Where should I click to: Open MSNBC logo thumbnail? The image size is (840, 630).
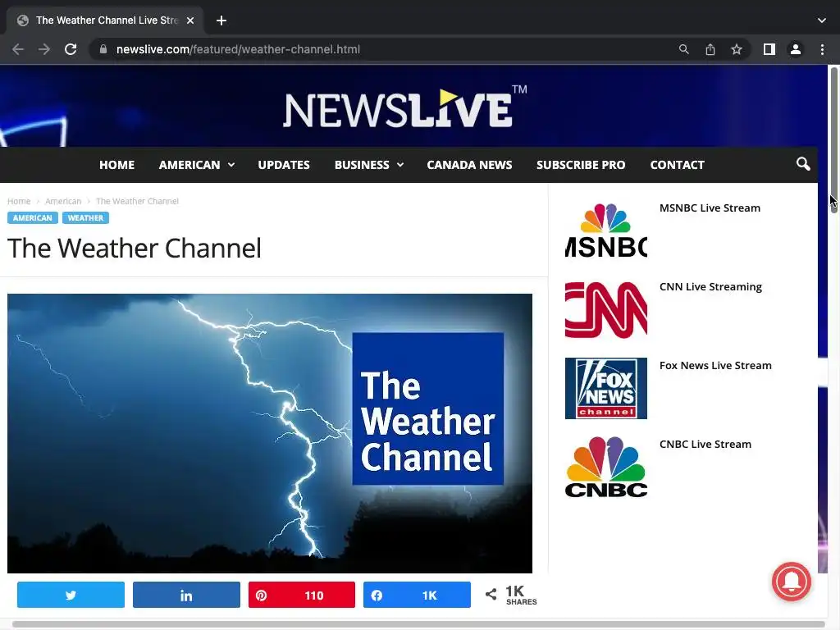(x=606, y=231)
